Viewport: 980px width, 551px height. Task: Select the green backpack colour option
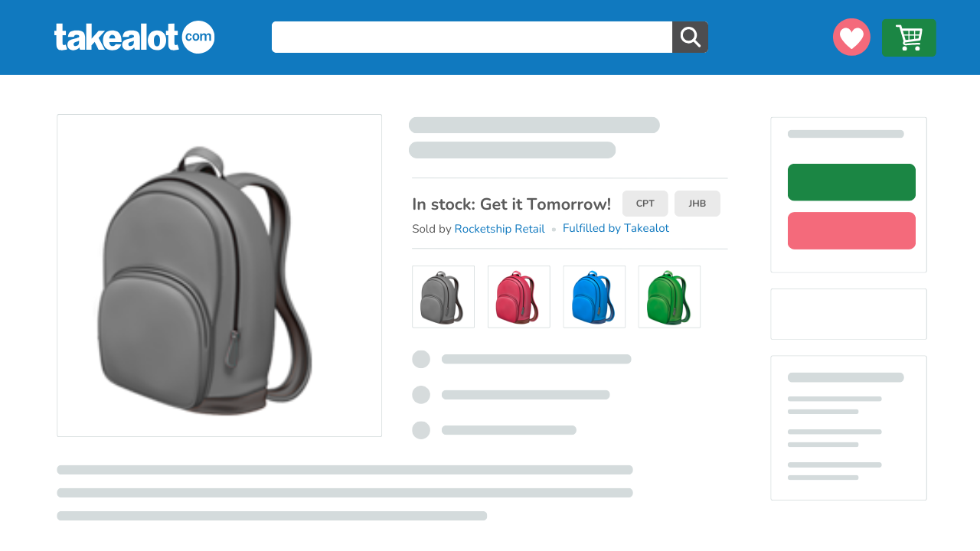(x=669, y=297)
